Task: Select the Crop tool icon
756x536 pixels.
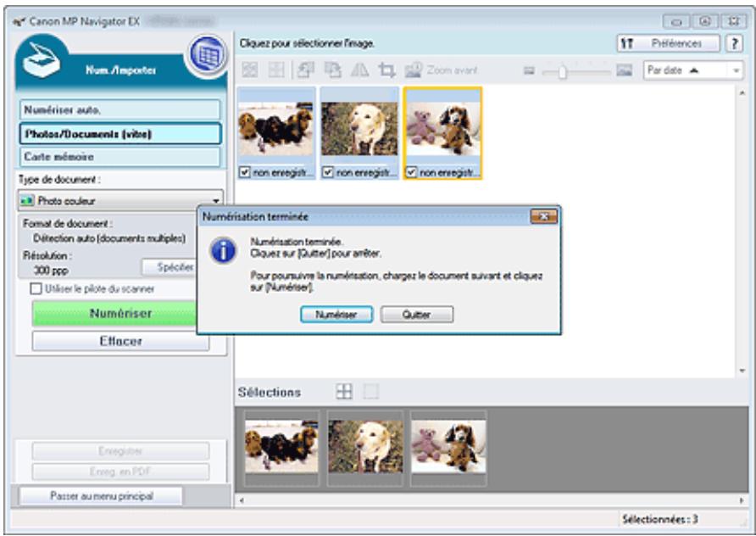Action: point(386,70)
